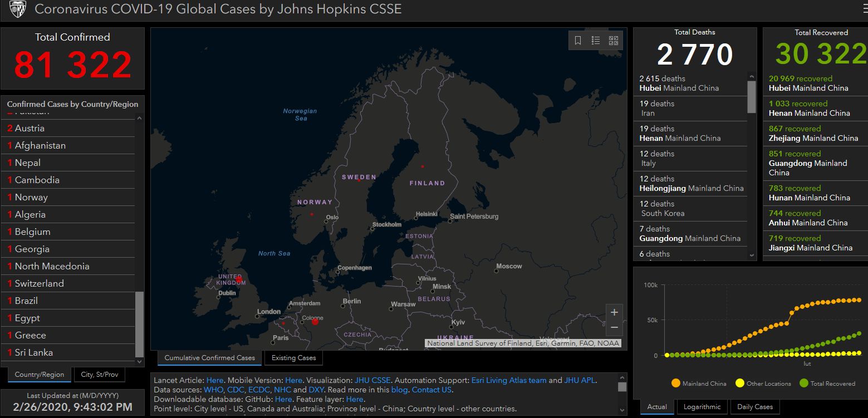Open the GitHub 'Here' database link
The width and height of the screenshot is (868, 418).
pos(283,399)
